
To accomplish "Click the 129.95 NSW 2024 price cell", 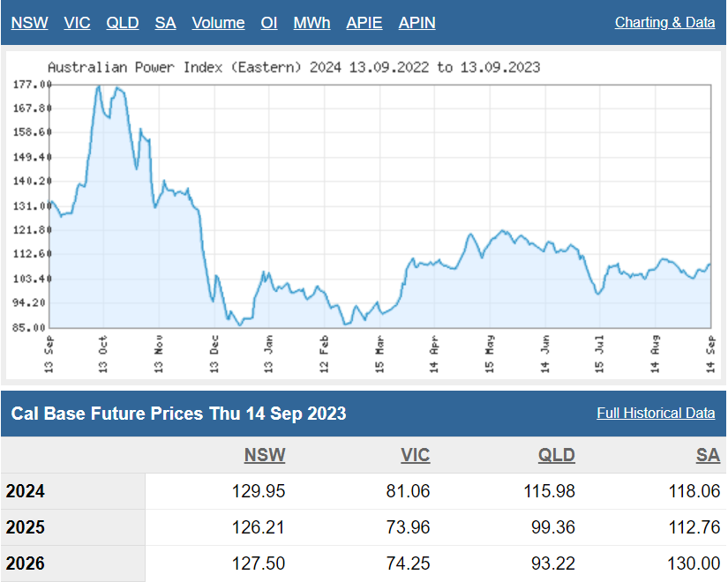I will click(256, 491).
